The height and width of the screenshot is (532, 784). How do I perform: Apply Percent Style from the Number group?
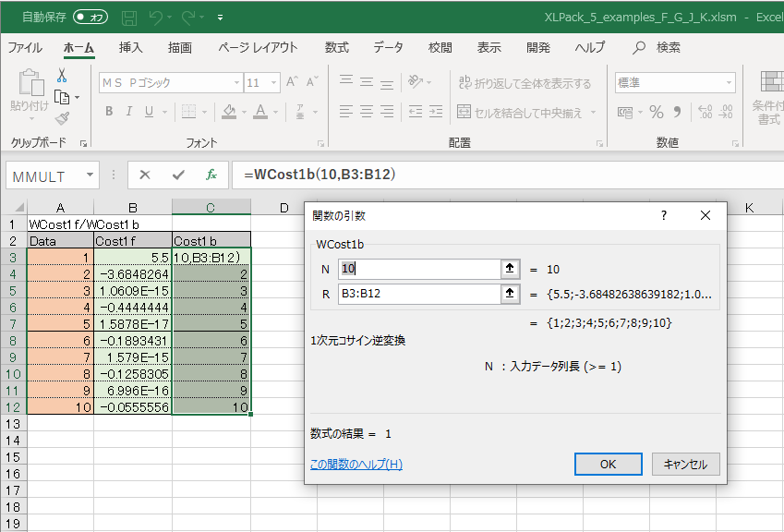tap(656, 112)
